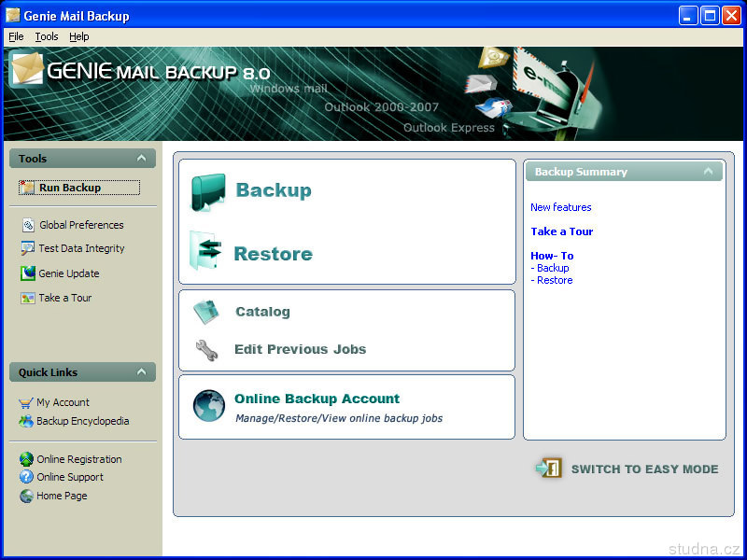The width and height of the screenshot is (747, 560).
Task: Collapse the Tools sidebar panel
Action: click(x=141, y=159)
